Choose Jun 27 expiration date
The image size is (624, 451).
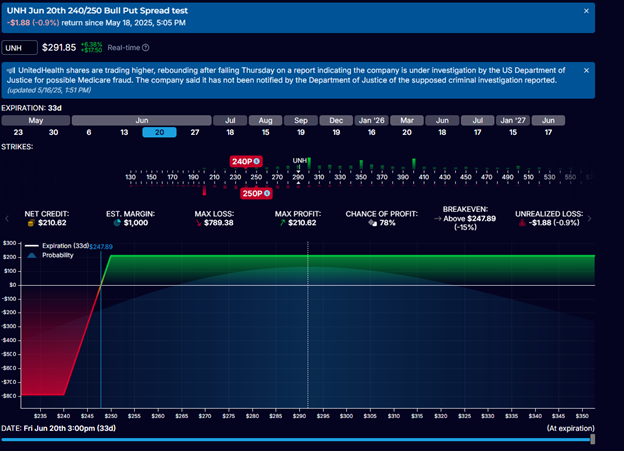point(195,133)
